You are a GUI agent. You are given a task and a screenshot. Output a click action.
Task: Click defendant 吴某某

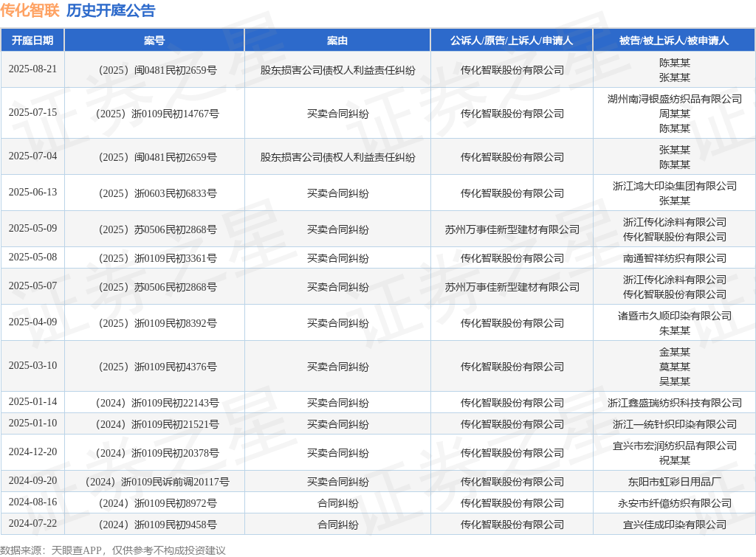coord(675,381)
